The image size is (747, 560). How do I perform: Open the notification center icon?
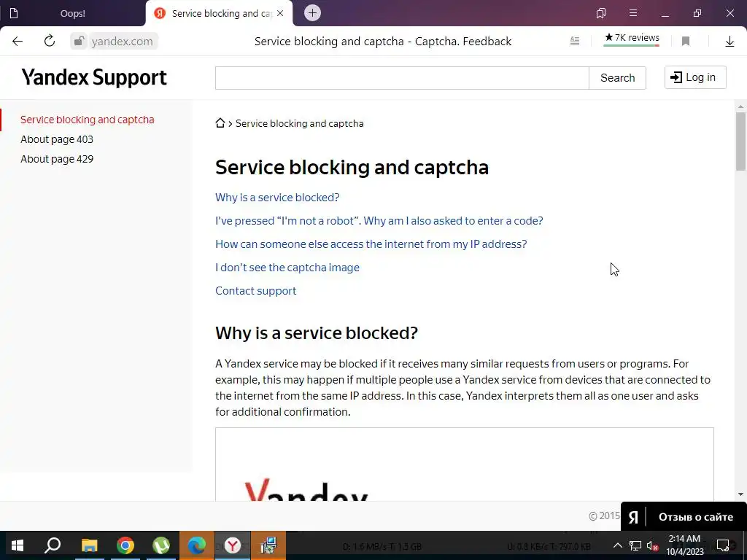pos(723,545)
